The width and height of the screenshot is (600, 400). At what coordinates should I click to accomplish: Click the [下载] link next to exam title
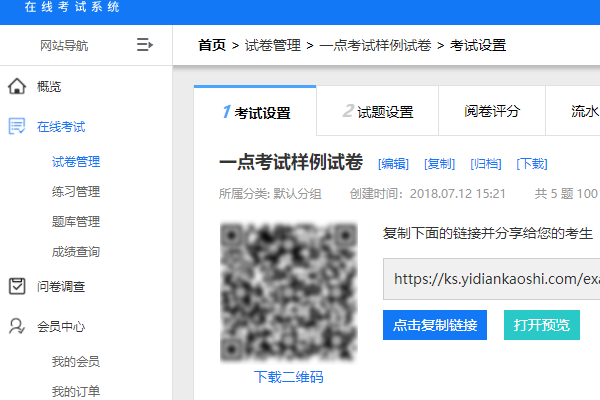532,164
